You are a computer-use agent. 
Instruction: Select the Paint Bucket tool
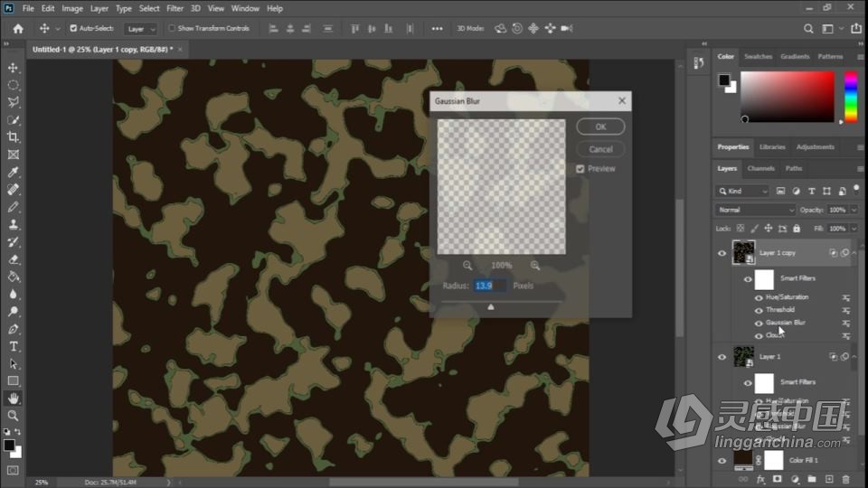click(14, 277)
